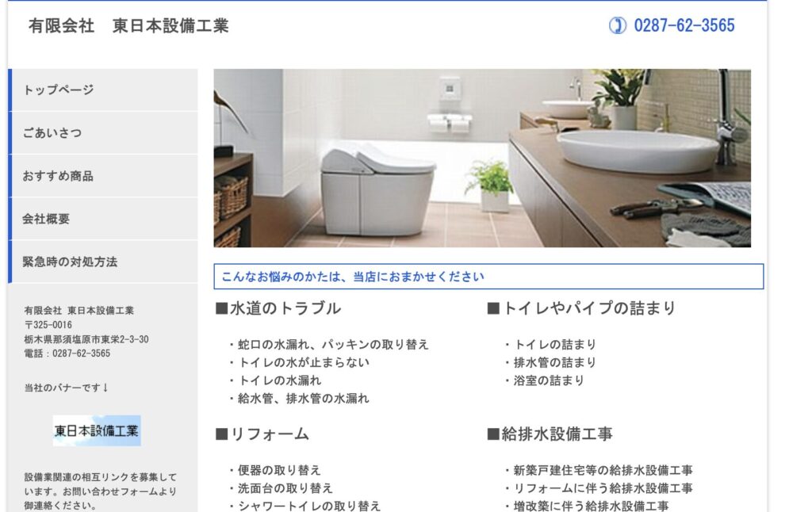This screenshot has height=512, width=812.
Task: Go to the ごあいさつ page
Action: (103, 132)
